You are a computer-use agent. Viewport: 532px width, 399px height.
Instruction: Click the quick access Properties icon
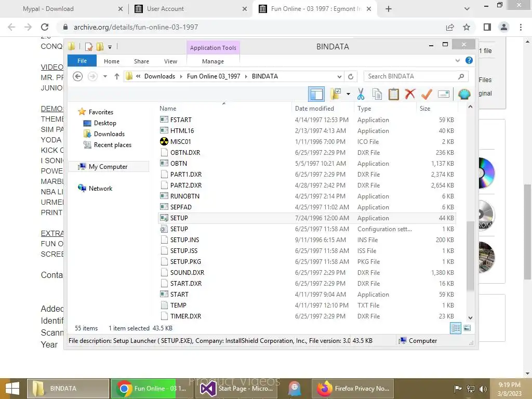click(x=89, y=46)
